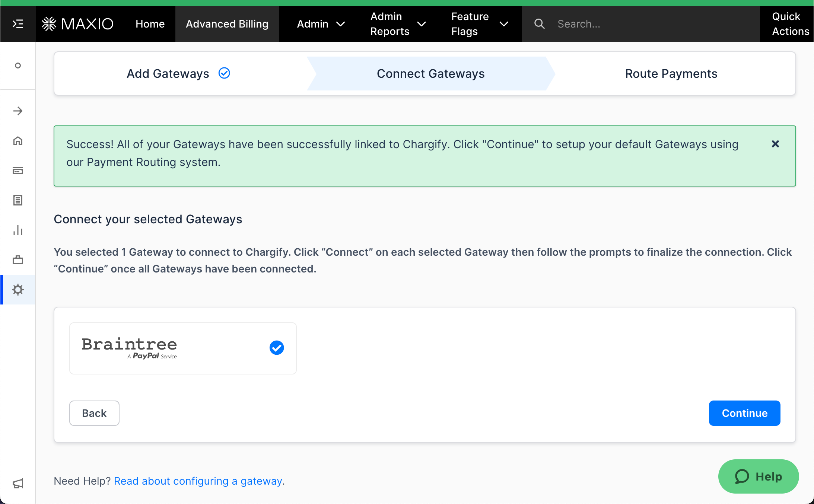814x504 pixels.
Task: Click the right-arrow sidebar icon
Action: (x=18, y=111)
